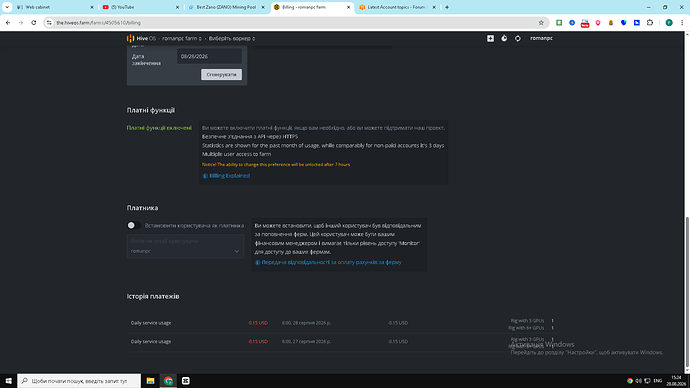
Task: Switch to the Best Zano Mining Pool tab
Action: 226,7
